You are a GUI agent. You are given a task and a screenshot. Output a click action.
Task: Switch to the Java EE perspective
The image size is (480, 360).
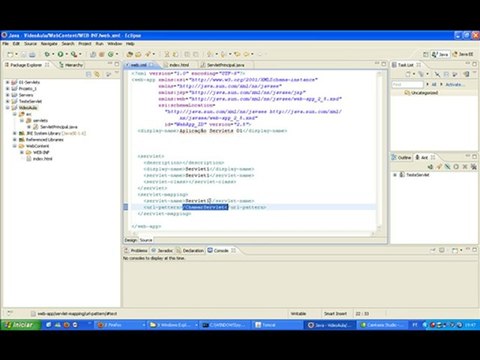coord(463,54)
